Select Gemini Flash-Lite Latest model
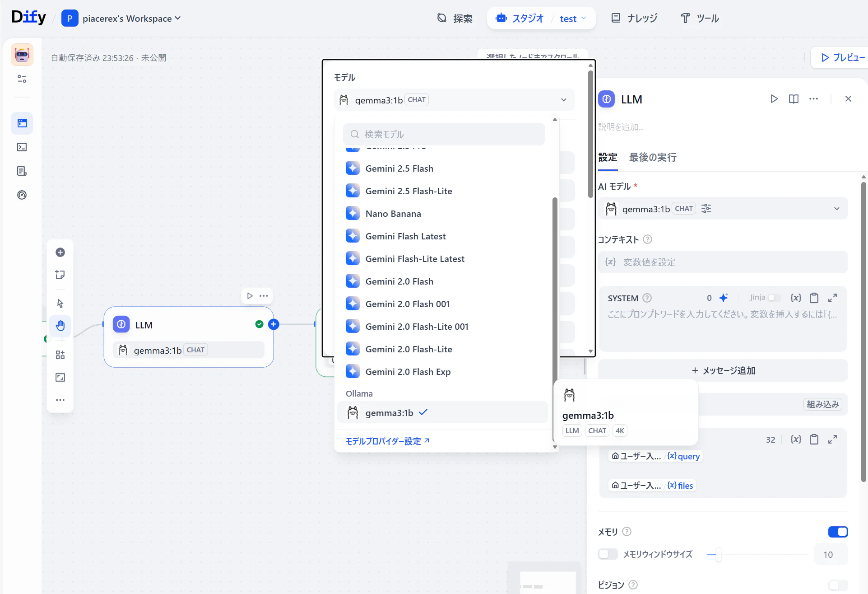Screen dimensions: 868x594 coord(442,259)
